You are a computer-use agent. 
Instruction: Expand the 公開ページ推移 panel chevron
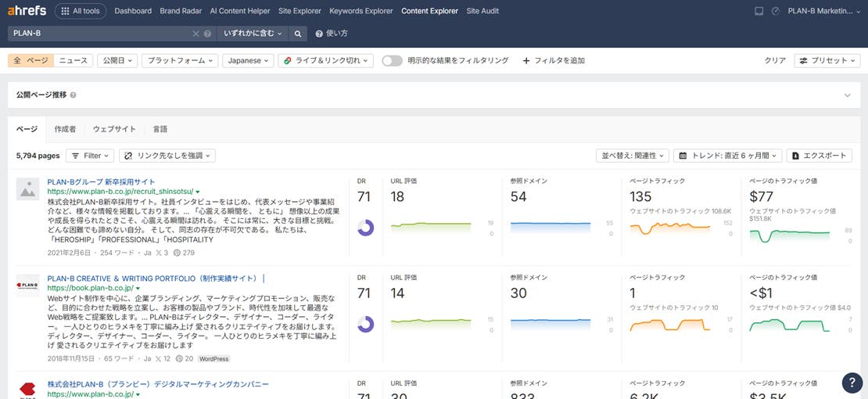point(847,95)
